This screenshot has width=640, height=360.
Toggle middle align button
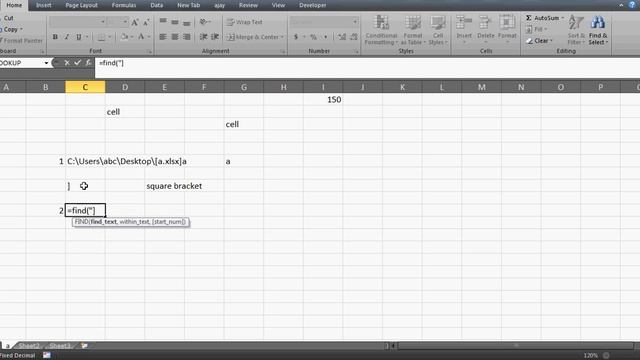[x=175, y=22]
